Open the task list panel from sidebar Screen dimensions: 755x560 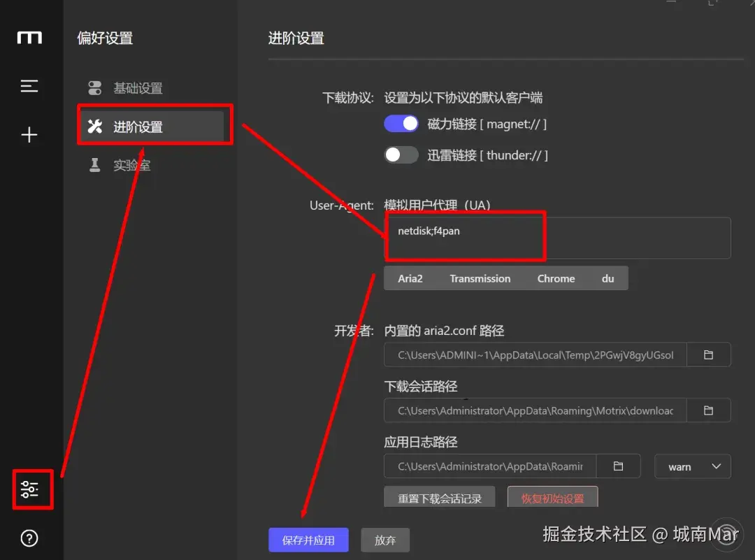click(29, 86)
